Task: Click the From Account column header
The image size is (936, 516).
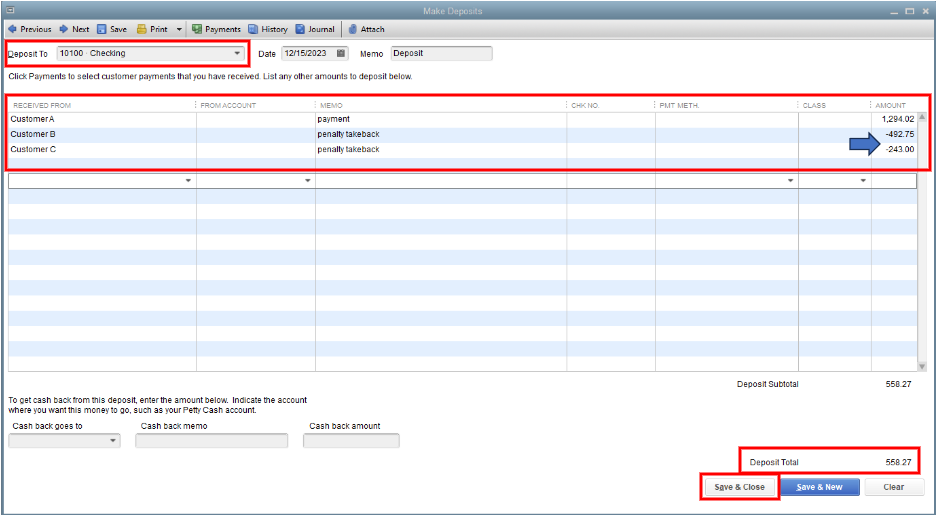Action: pyautogui.click(x=228, y=105)
